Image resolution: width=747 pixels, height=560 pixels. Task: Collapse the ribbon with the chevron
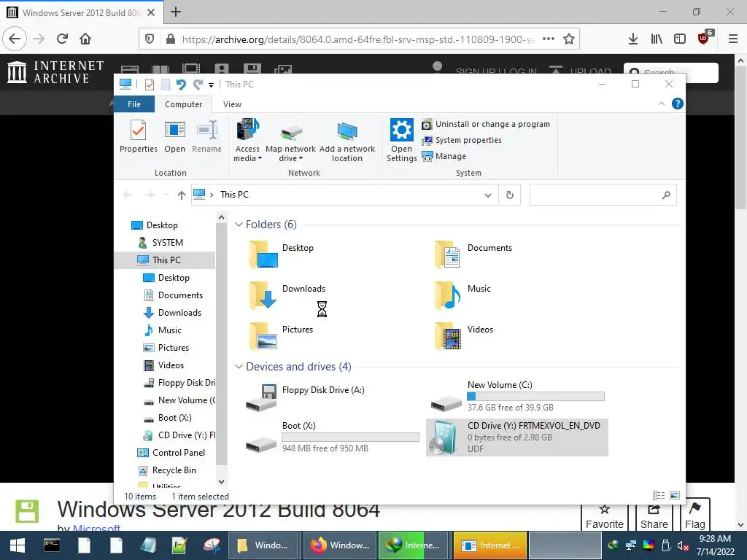point(661,104)
